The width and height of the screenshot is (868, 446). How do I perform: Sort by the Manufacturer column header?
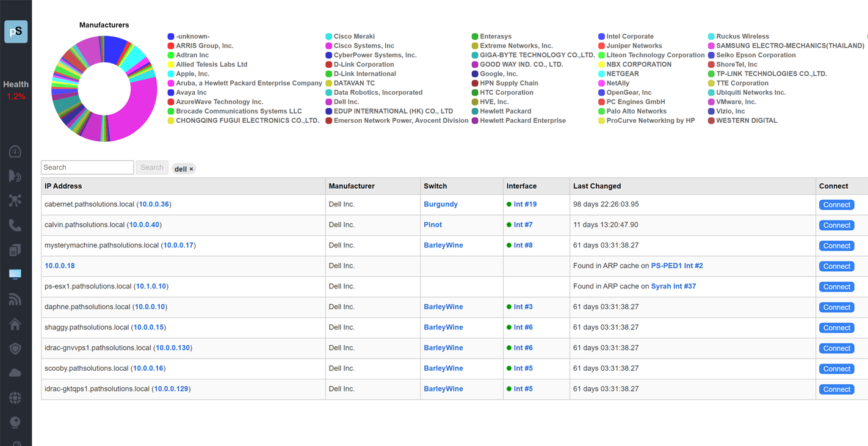[x=352, y=186]
